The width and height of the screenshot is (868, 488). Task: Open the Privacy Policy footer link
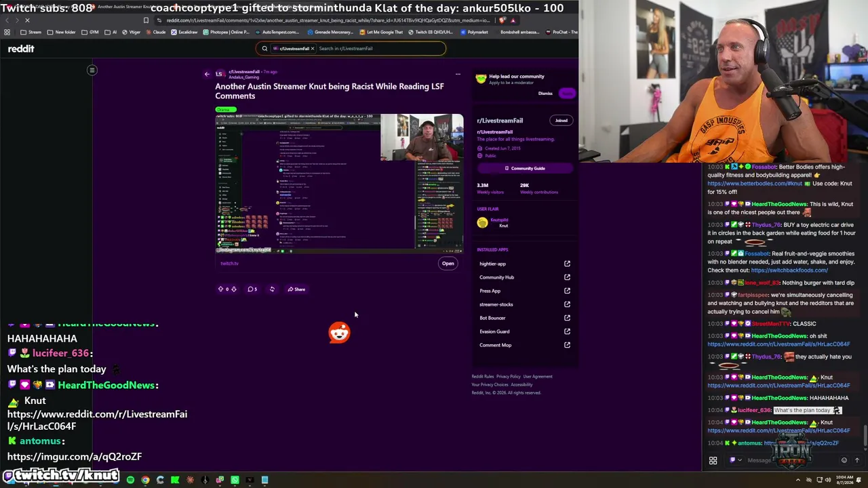point(509,377)
